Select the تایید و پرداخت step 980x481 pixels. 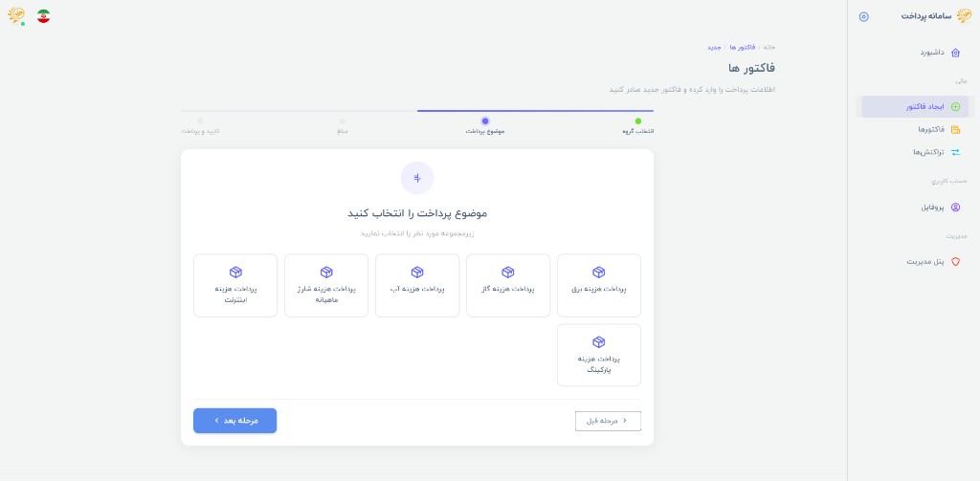(200, 126)
